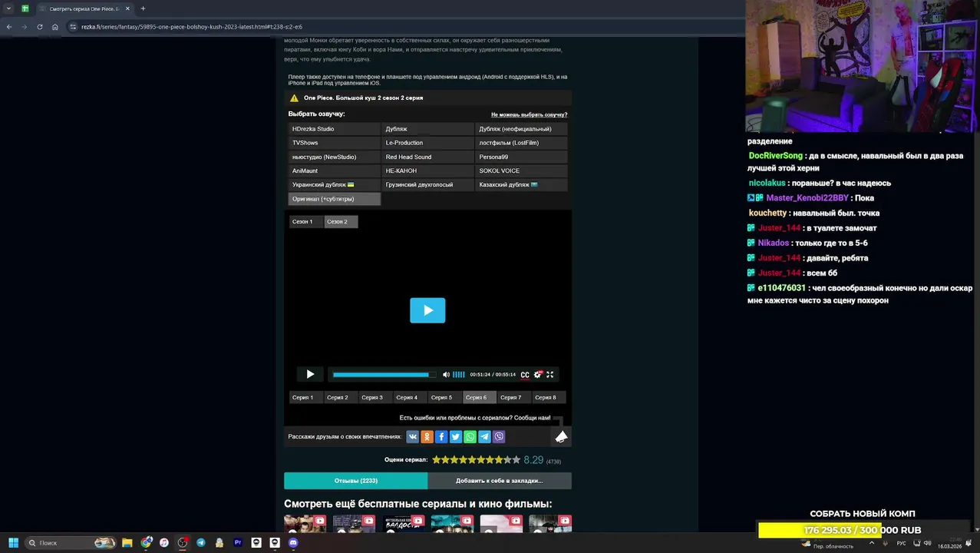Share via WhatsApp icon
Viewport: 980px width, 553px height.
470,436
